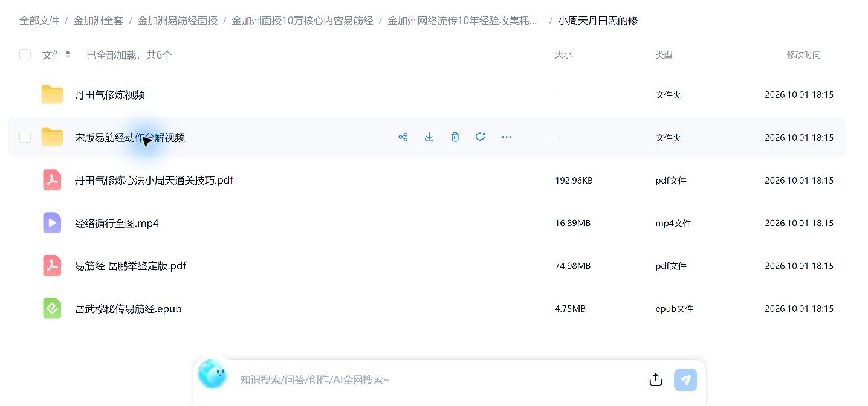Sort files using the 文件 column arrow
Screen dimensions: 868x406
click(68, 55)
